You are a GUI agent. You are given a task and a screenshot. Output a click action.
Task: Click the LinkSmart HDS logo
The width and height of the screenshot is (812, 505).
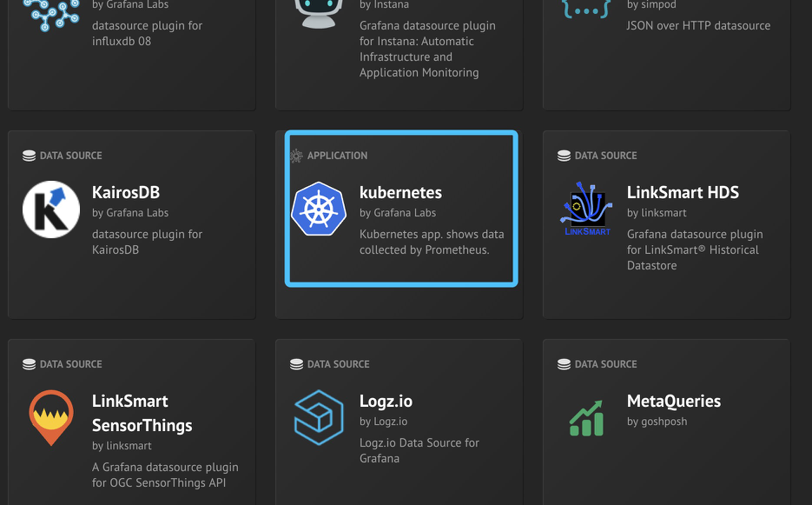coord(586,209)
